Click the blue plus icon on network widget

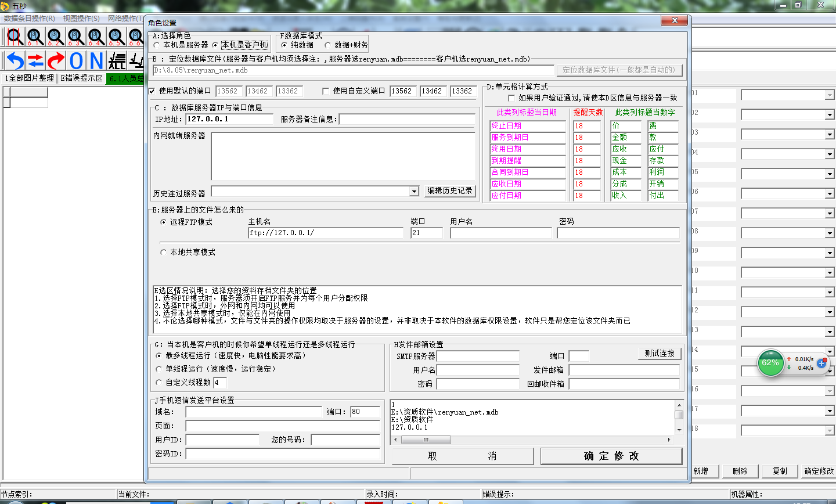pyautogui.click(x=821, y=363)
